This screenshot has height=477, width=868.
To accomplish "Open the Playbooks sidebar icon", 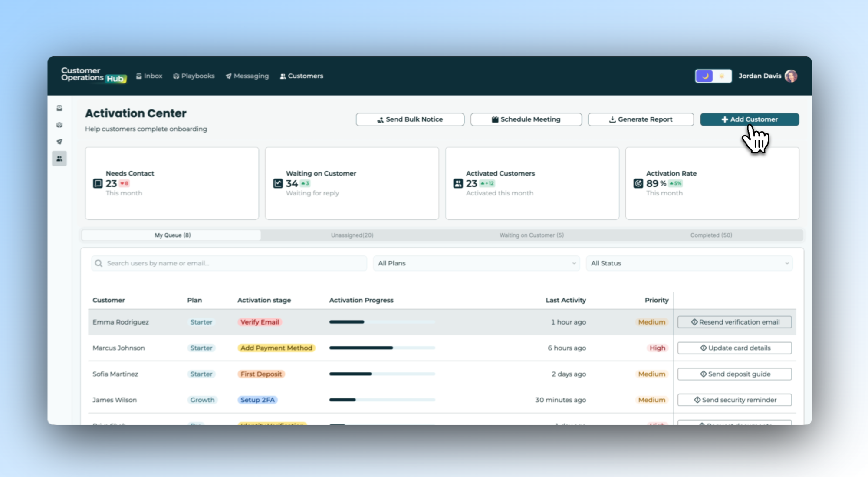I will point(59,125).
